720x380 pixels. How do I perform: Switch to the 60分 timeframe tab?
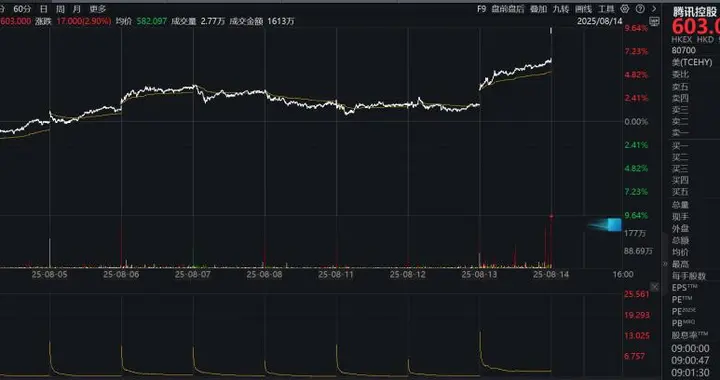click(x=22, y=9)
